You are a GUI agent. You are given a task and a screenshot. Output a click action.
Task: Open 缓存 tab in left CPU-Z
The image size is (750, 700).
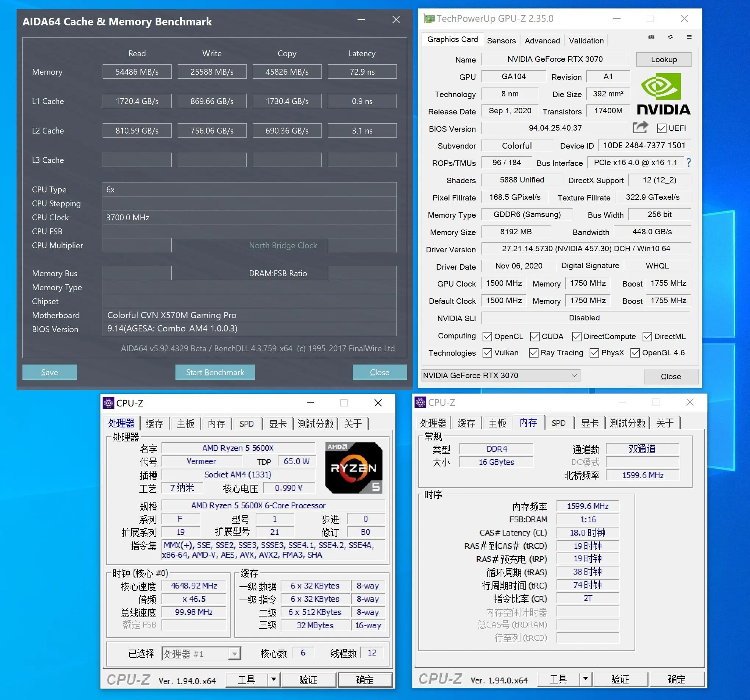coord(154,424)
